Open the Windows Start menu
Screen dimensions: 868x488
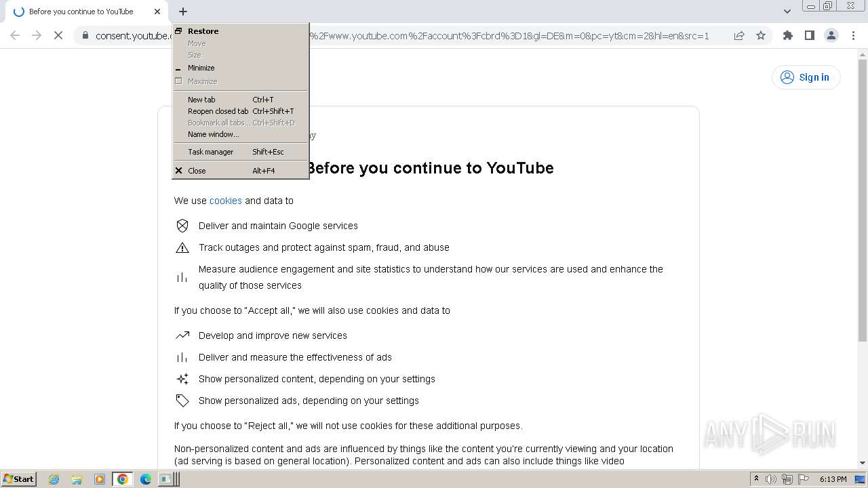pyautogui.click(x=18, y=479)
